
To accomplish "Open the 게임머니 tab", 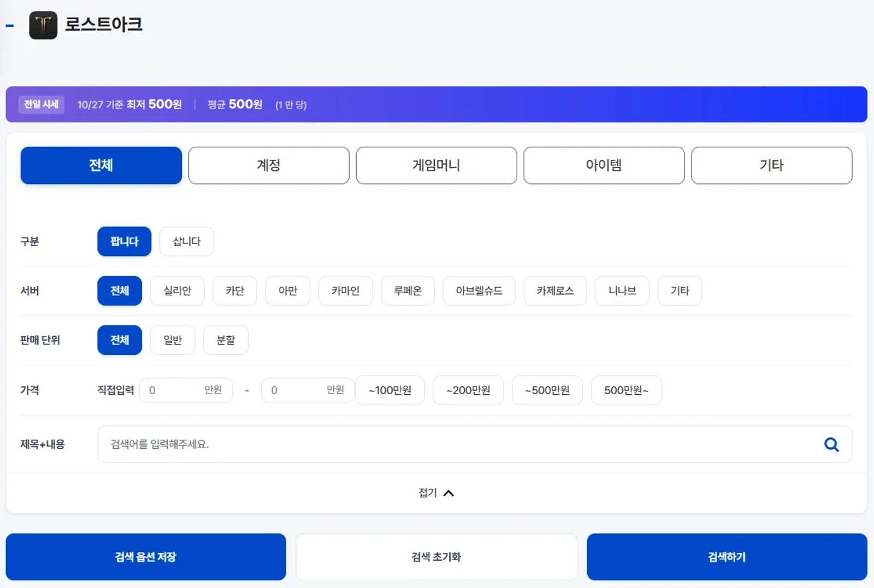I will (436, 165).
